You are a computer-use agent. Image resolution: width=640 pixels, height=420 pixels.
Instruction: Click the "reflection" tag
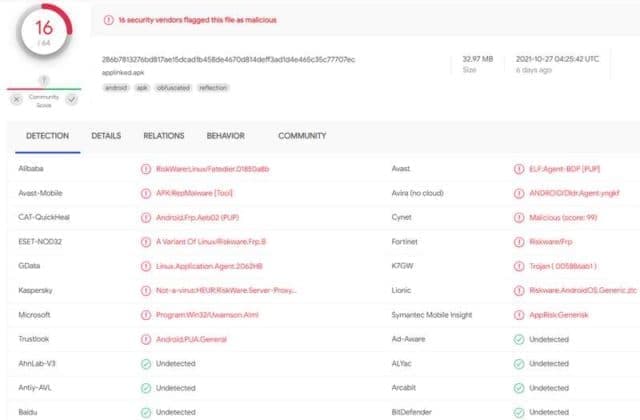pyautogui.click(x=213, y=88)
